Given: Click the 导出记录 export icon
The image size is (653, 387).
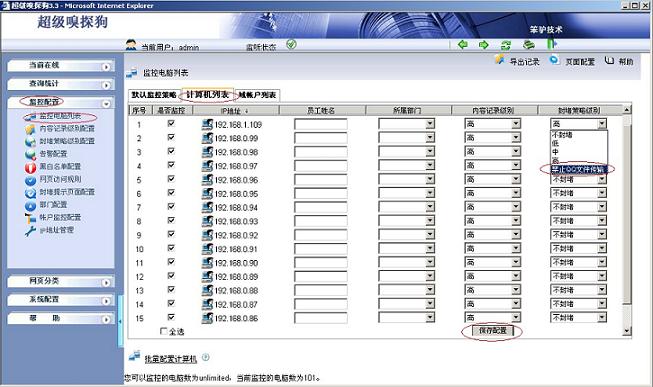Looking at the screenshot, I should coord(500,60).
